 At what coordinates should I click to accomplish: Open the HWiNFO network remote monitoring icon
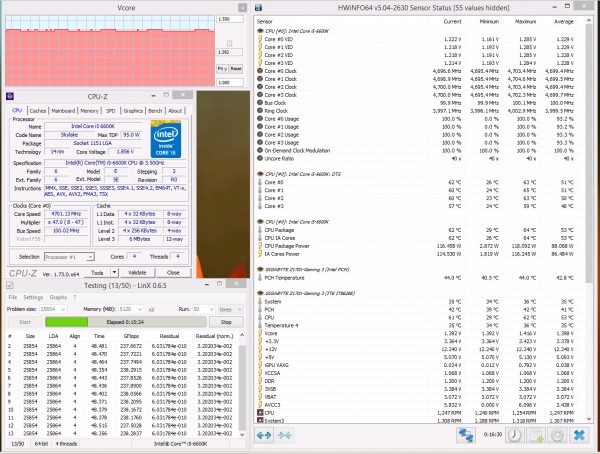click(466, 435)
